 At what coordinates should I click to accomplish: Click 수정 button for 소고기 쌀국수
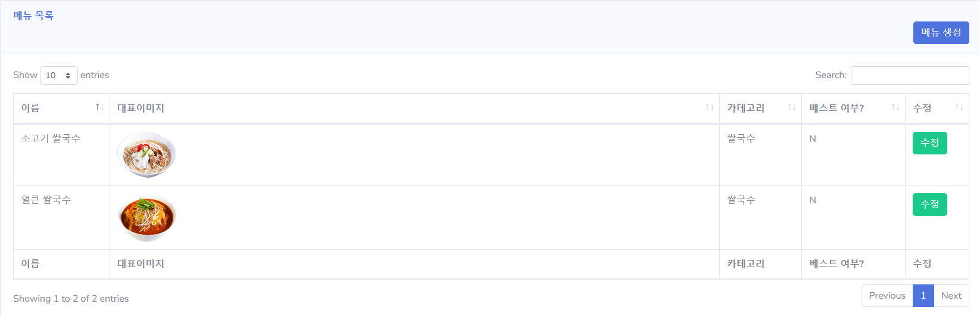tap(929, 143)
